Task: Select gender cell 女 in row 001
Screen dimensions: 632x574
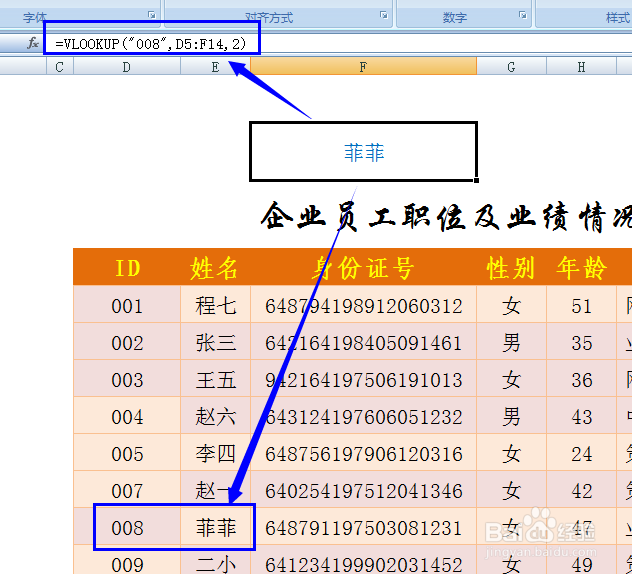Action: (x=511, y=305)
